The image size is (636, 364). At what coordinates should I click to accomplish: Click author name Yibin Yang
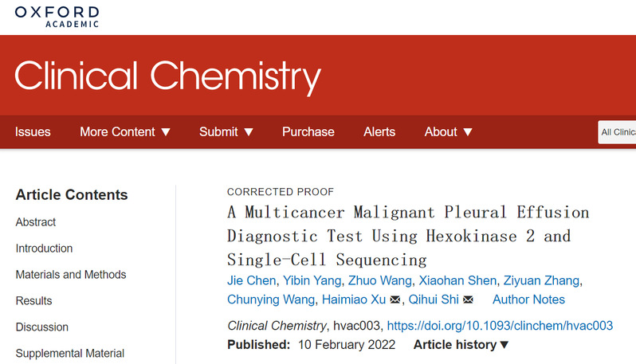click(x=312, y=280)
